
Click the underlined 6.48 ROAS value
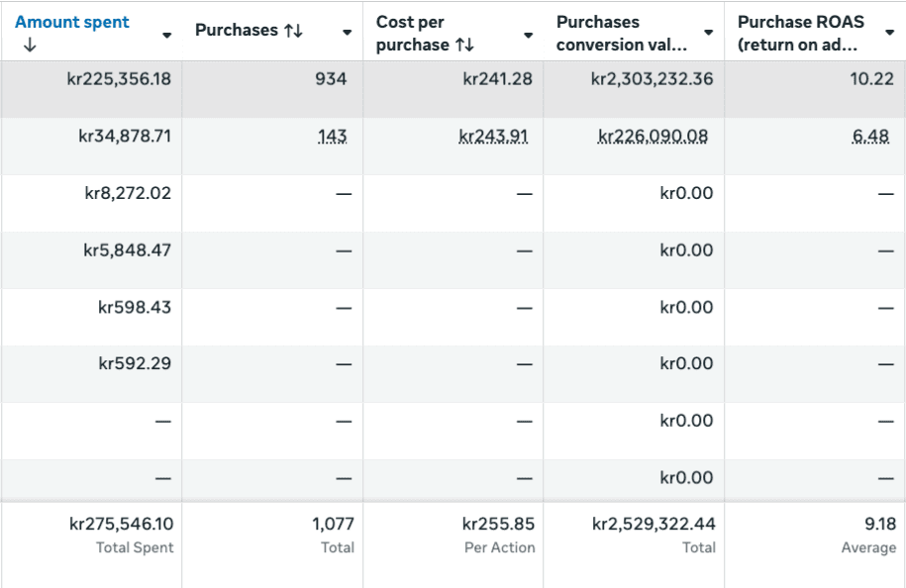click(x=870, y=137)
